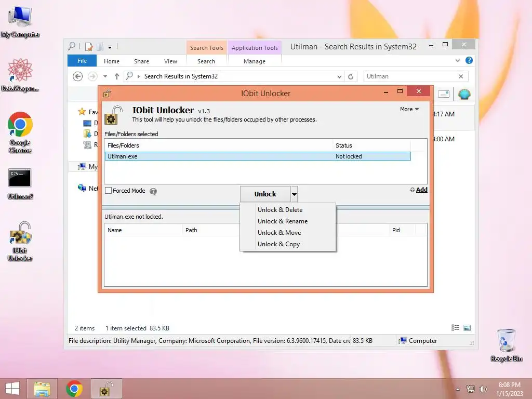This screenshot has width=532, height=399.
Task: Click the Files/Folders column header
Action: 219,145
